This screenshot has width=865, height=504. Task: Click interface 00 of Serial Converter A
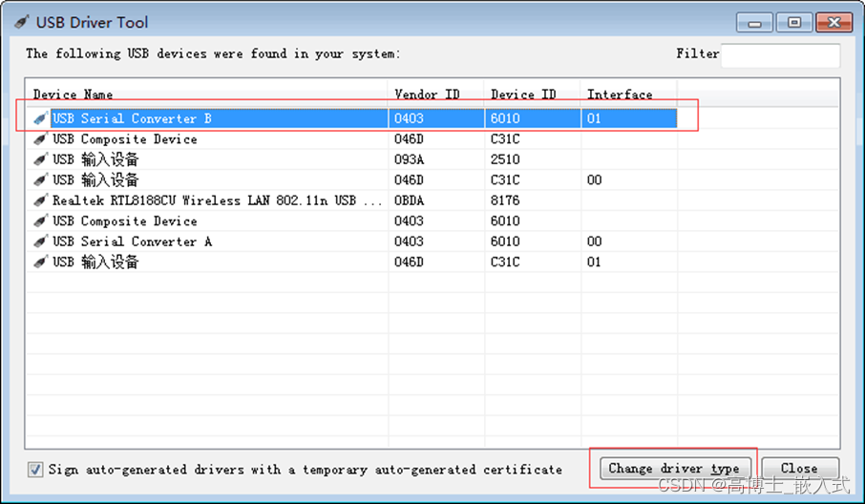[x=594, y=241]
